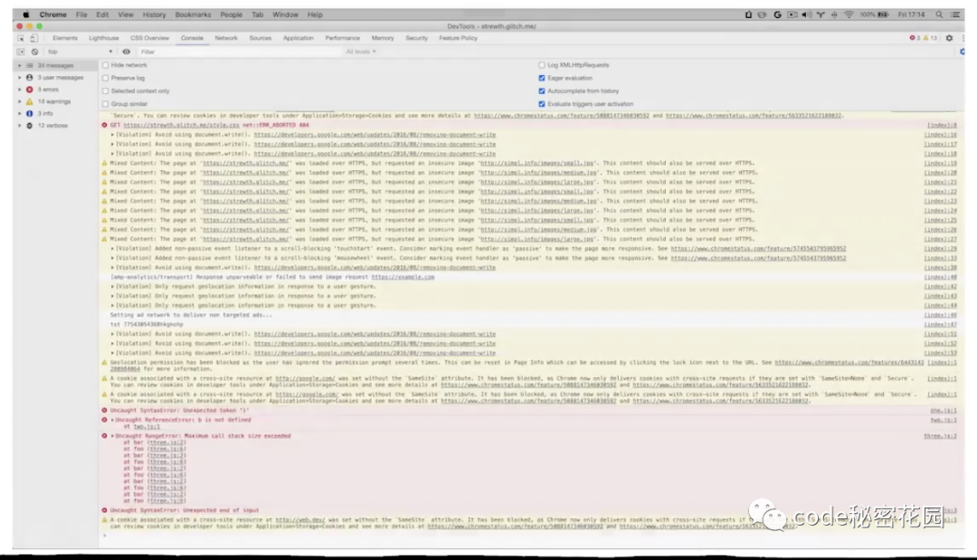Open macOS Spotlight search icon
Screen dimensions: 977x560
tap(939, 14)
